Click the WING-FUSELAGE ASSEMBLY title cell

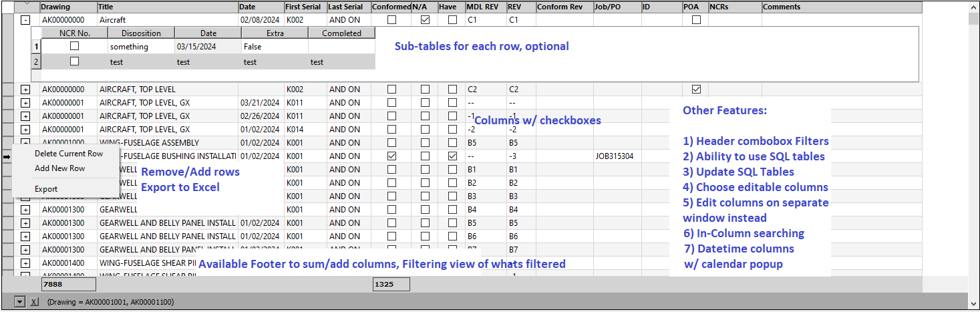pyautogui.click(x=168, y=143)
